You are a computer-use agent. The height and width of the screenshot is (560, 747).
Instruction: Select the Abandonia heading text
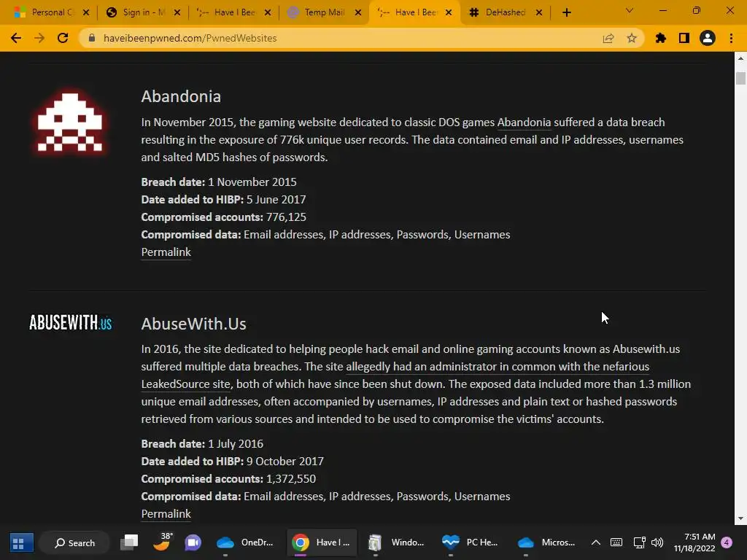tap(181, 97)
